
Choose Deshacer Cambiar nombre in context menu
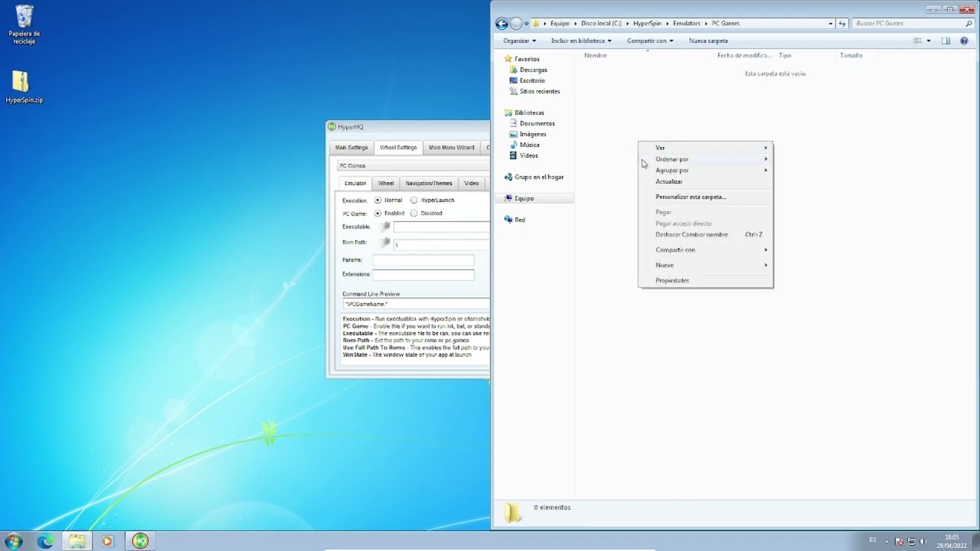tap(706, 234)
